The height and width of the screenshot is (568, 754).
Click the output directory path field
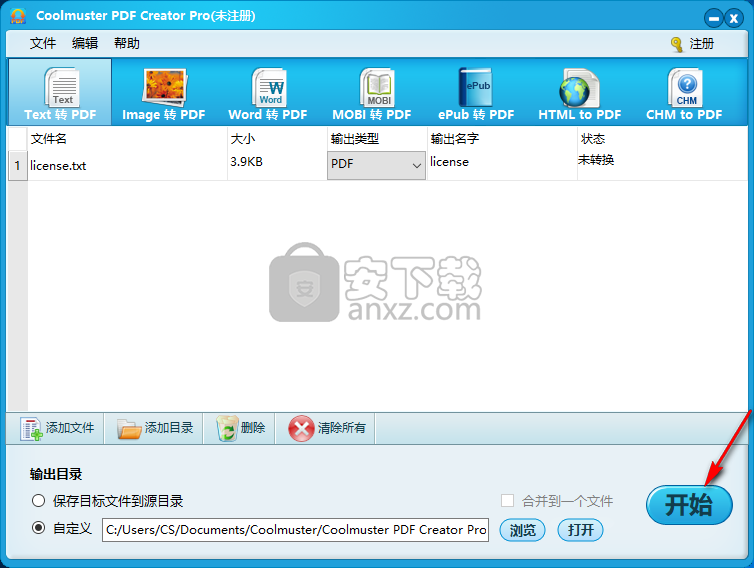(x=295, y=530)
